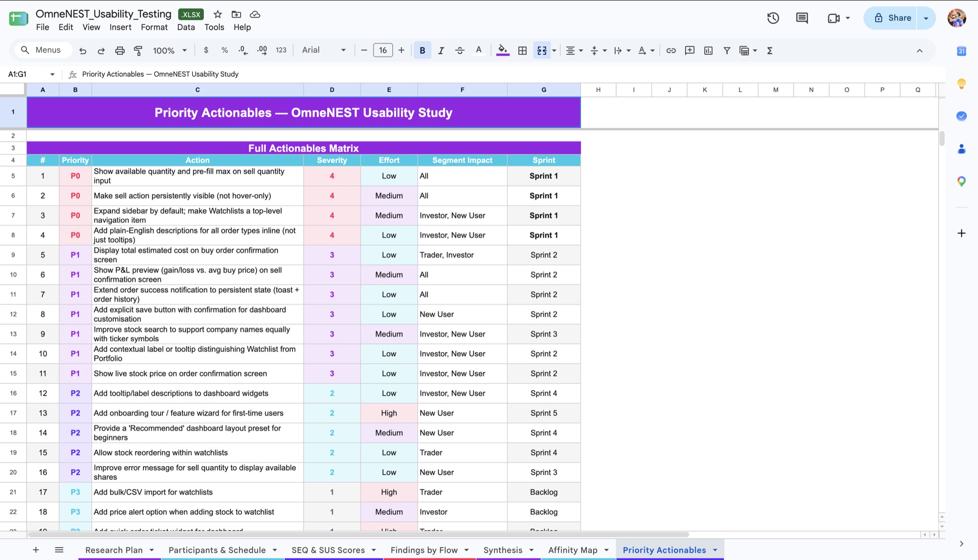Add a comment from toolbar
Screen dimensions: 978x560
(689, 50)
